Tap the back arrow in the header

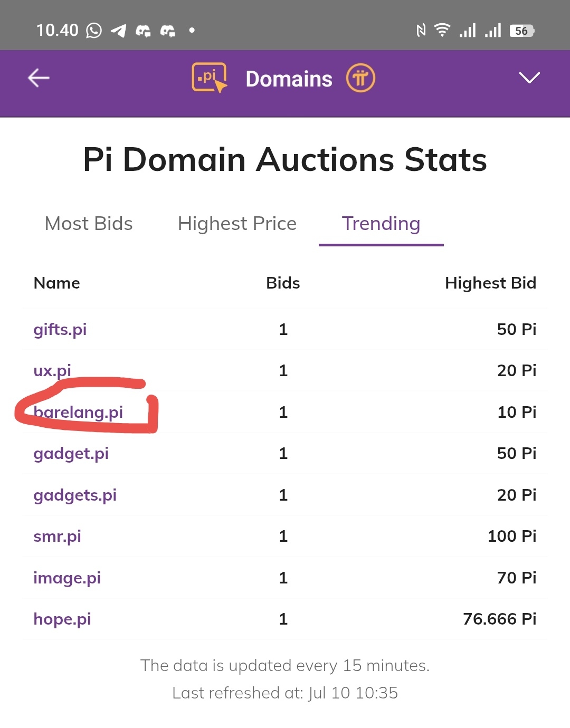[39, 78]
